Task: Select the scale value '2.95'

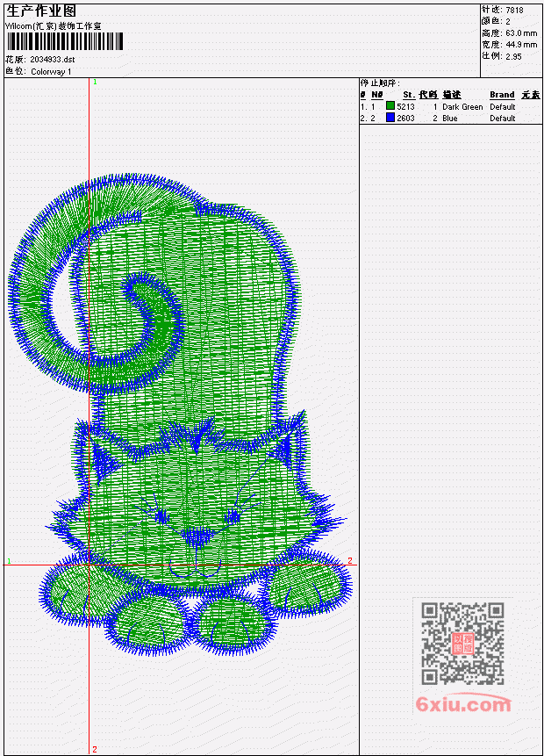Action: (x=513, y=56)
